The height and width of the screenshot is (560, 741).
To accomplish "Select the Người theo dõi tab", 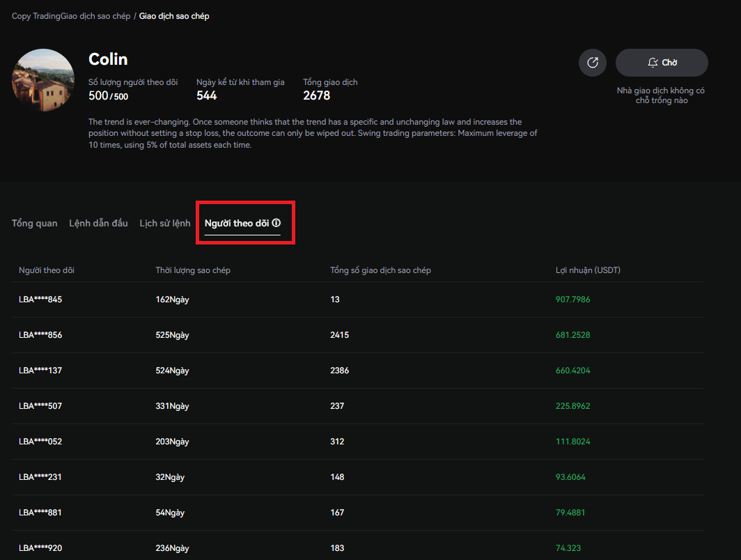I will point(237,223).
